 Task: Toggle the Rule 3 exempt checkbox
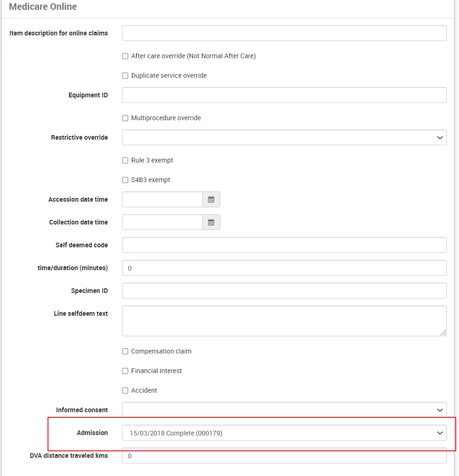click(x=125, y=161)
